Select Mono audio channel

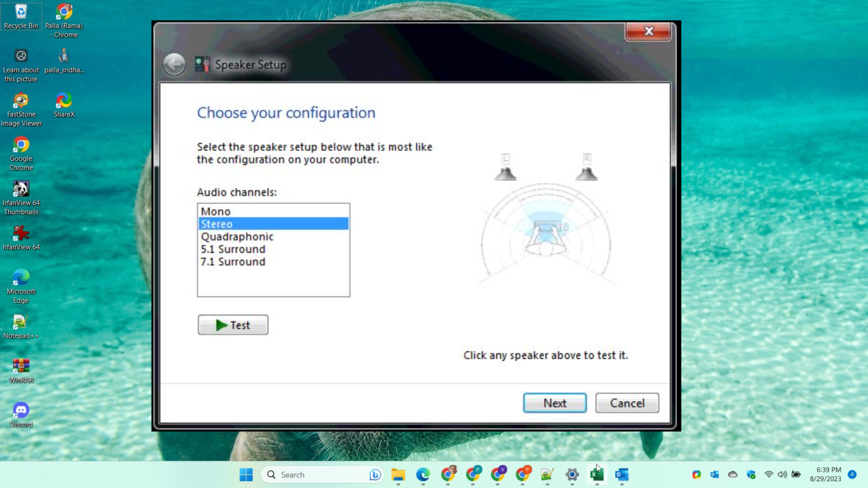(x=216, y=211)
